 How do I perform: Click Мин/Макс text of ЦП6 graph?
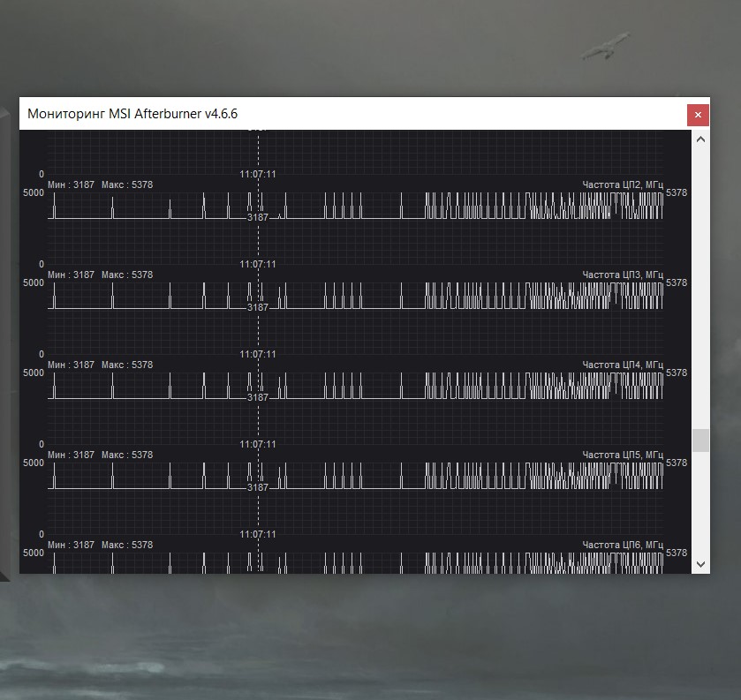[x=100, y=545]
